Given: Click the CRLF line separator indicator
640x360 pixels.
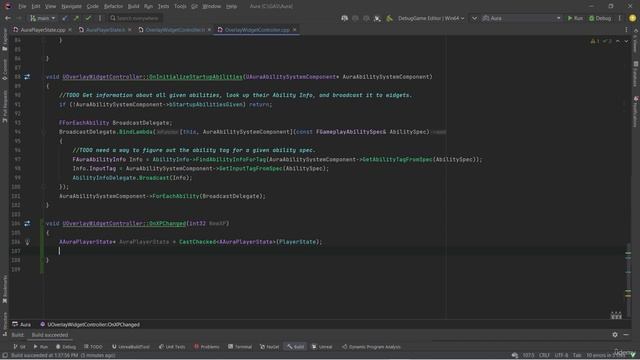Looking at the screenshot, I should [544, 356].
